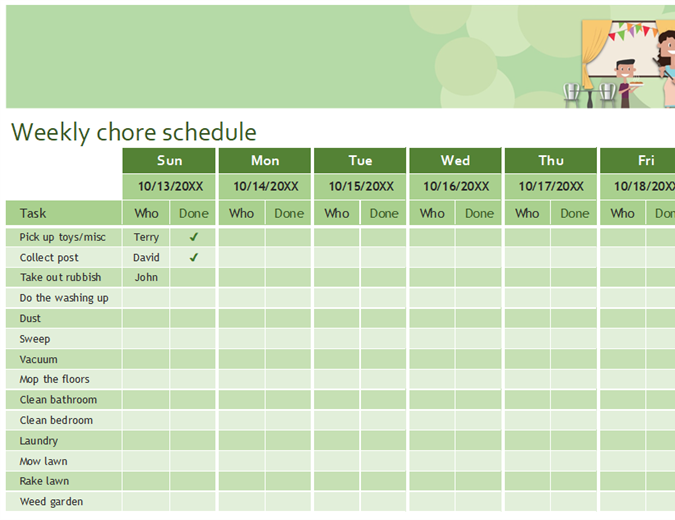Toggle Done checkmark for Collect post
This screenshot has height=520, width=675.
click(193, 257)
